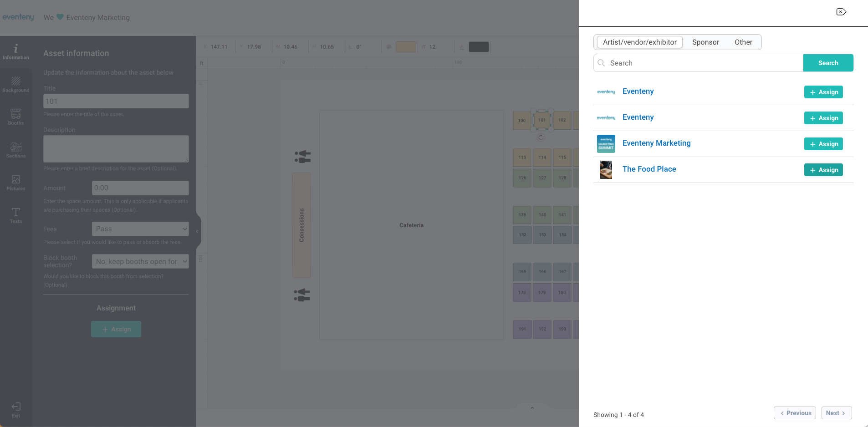Click the rotate handle below booth 101
The width and height of the screenshot is (868, 427).
coord(541,137)
